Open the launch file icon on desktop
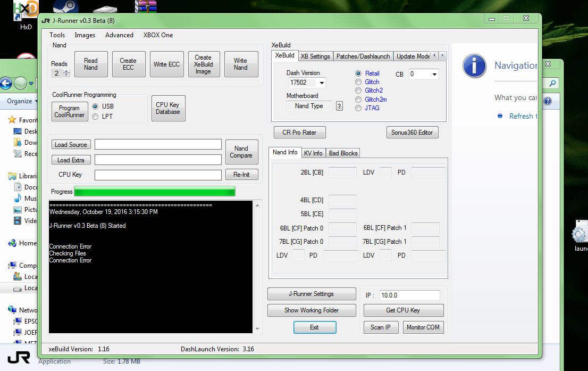 [x=579, y=232]
